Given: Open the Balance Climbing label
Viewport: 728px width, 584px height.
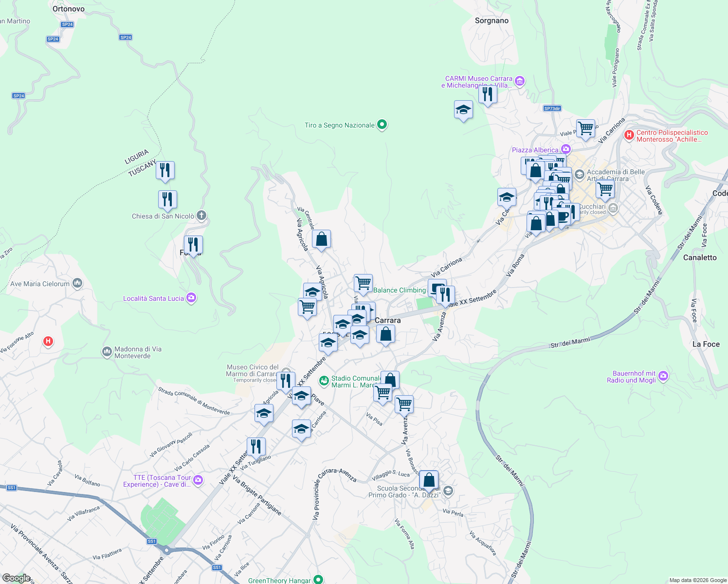Looking at the screenshot, I should click(399, 290).
